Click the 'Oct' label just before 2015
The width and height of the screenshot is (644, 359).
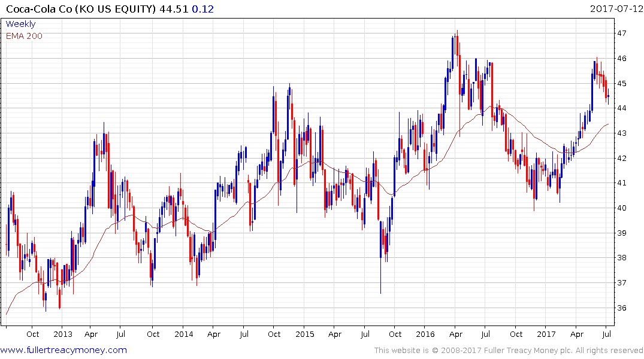(274, 334)
